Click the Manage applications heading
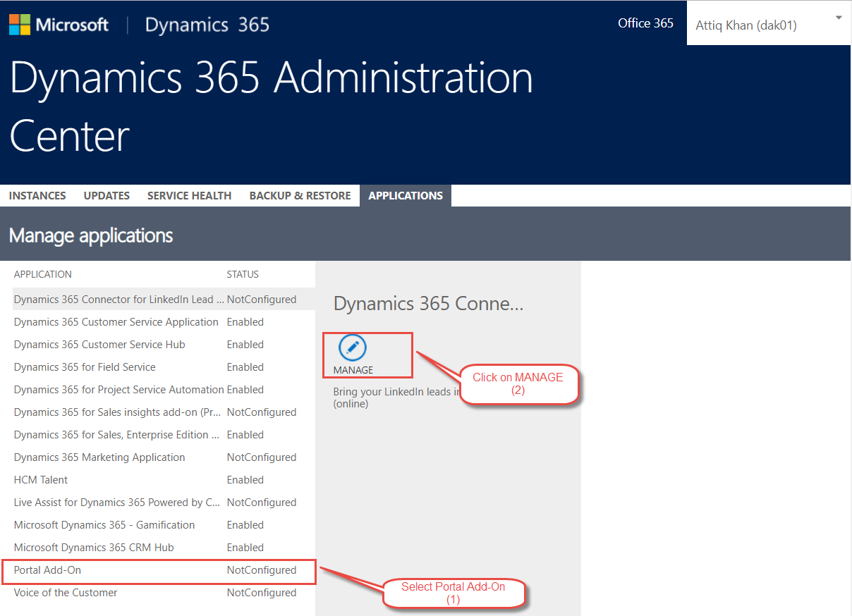 pyautogui.click(x=91, y=235)
